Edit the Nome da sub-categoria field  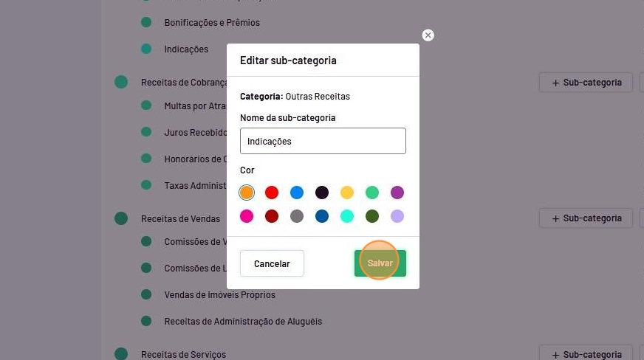323,141
